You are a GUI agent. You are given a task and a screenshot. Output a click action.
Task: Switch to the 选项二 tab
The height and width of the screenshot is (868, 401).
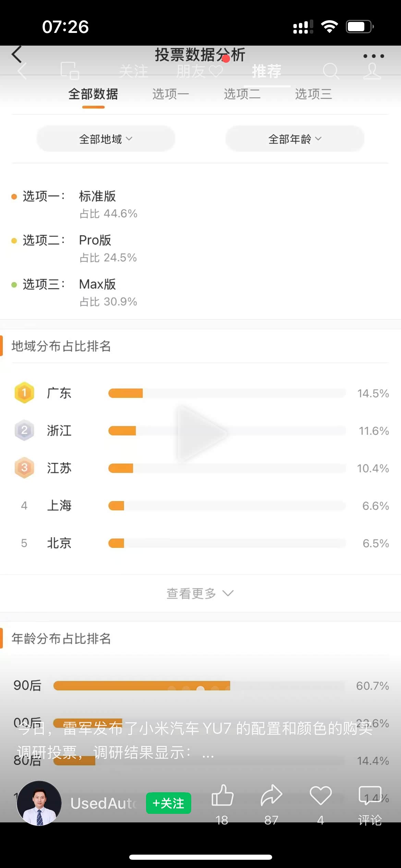point(242,94)
